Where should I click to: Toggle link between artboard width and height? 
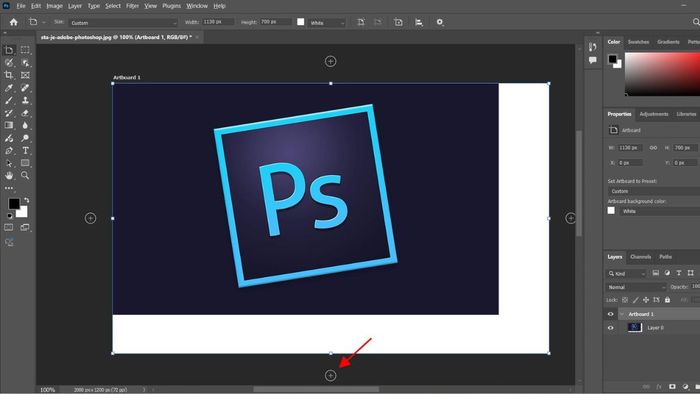click(x=653, y=148)
